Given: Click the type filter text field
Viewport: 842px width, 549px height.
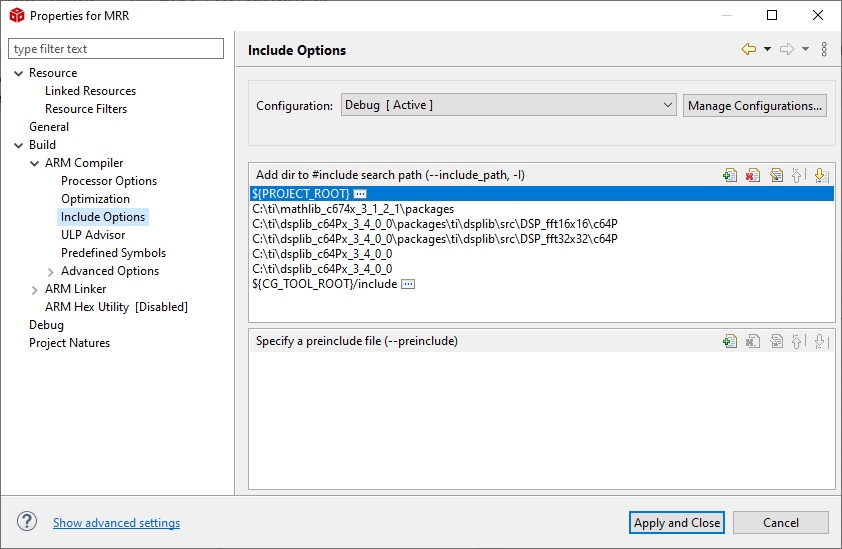Looking at the screenshot, I should click(116, 49).
